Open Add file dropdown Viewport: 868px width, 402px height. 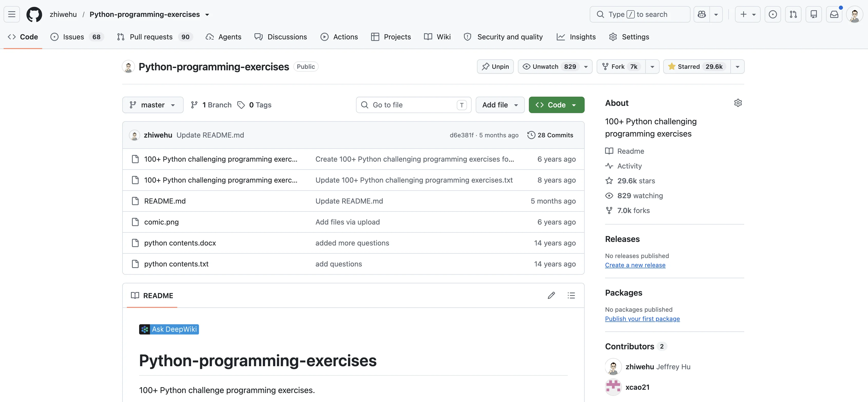(x=500, y=105)
